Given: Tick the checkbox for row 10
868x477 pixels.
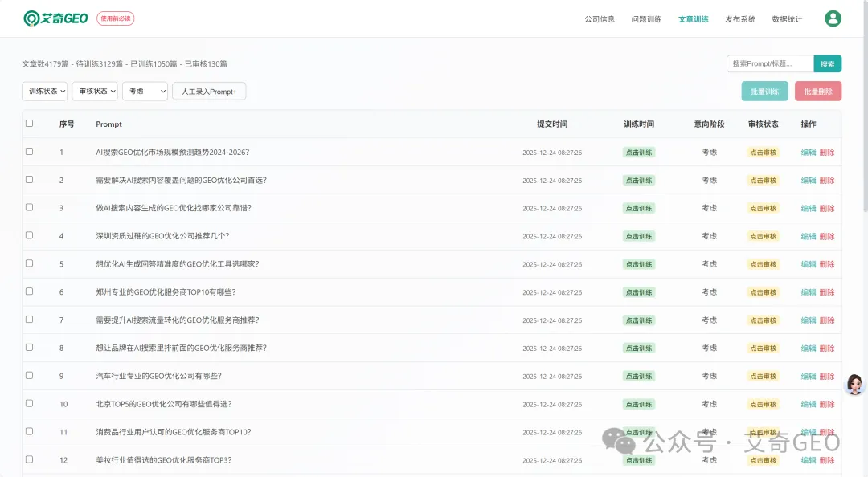Looking at the screenshot, I should (30, 403).
